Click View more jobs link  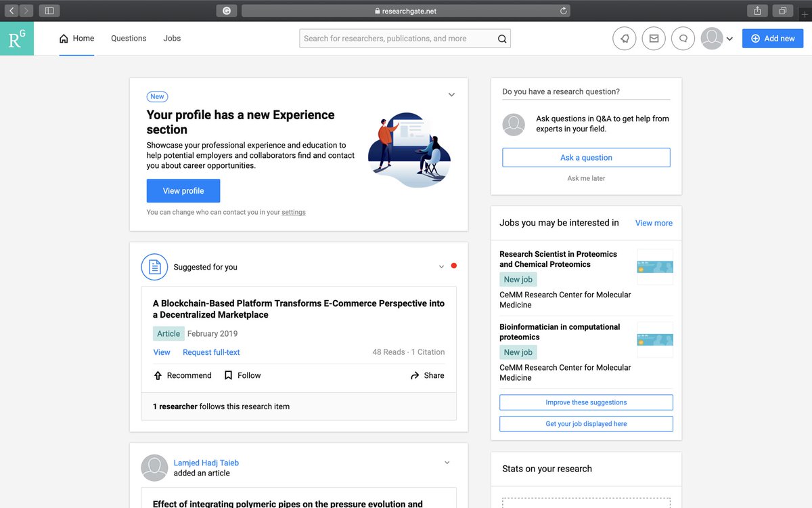click(654, 223)
